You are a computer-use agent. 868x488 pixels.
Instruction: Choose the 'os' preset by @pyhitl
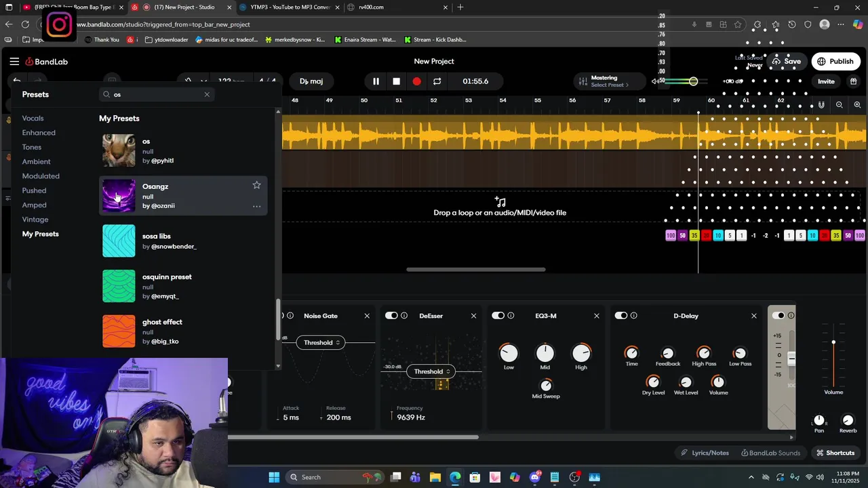click(x=183, y=150)
